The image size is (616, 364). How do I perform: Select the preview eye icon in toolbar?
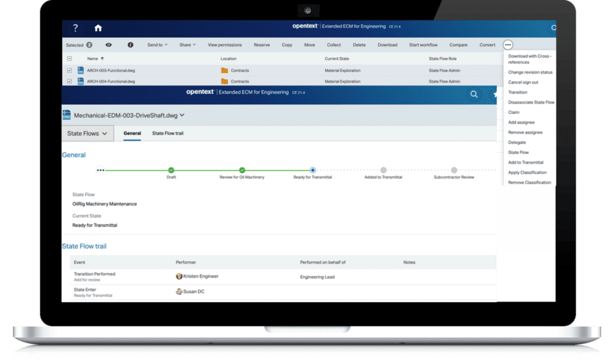109,45
